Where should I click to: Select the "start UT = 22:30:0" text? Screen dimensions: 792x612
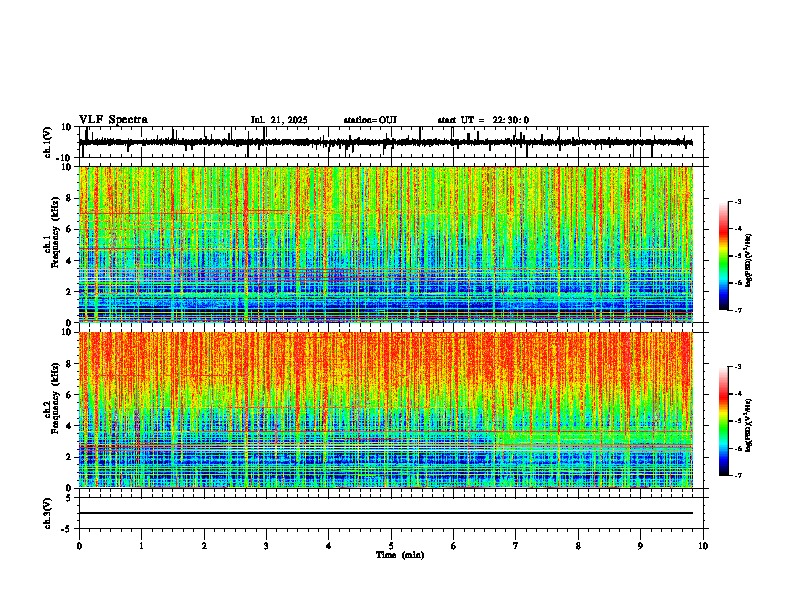click(x=483, y=120)
